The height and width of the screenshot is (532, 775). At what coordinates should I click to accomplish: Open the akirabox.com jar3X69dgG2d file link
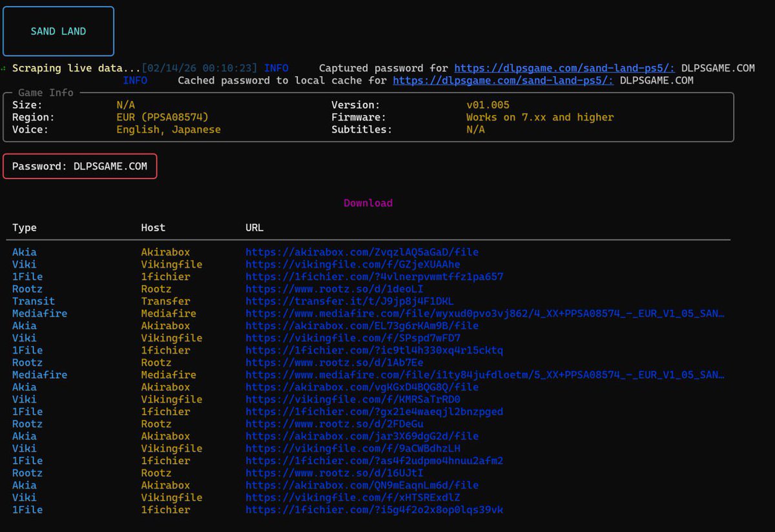point(362,436)
